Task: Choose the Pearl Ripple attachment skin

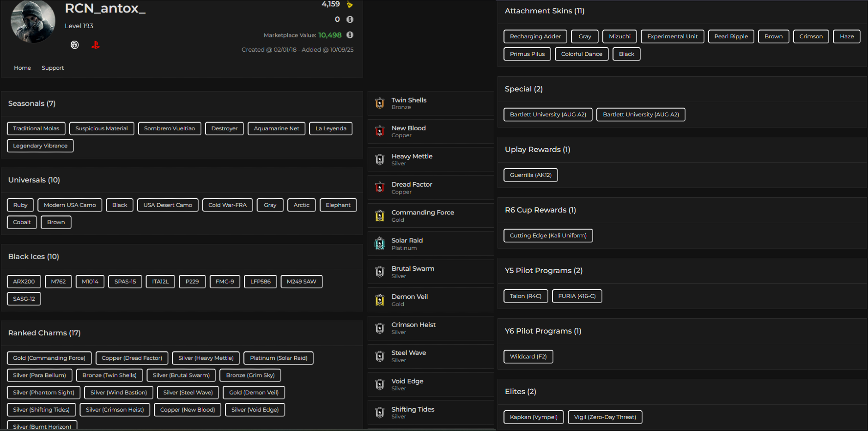Action: pos(731,36)
